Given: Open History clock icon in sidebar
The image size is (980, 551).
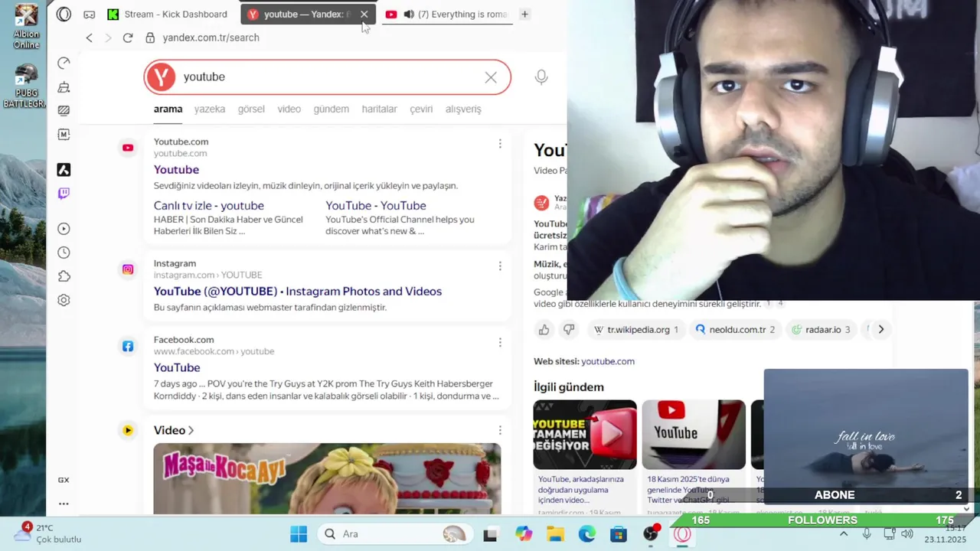Looking at the screenshot, I should pos(64,253).
